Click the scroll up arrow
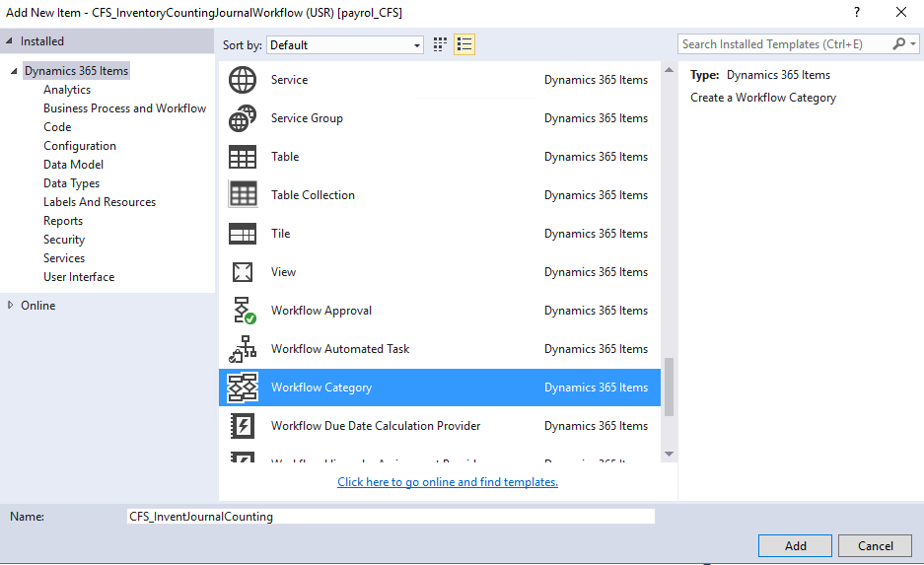The height and width of the screenshot is (565, 924). coord(669,70)
